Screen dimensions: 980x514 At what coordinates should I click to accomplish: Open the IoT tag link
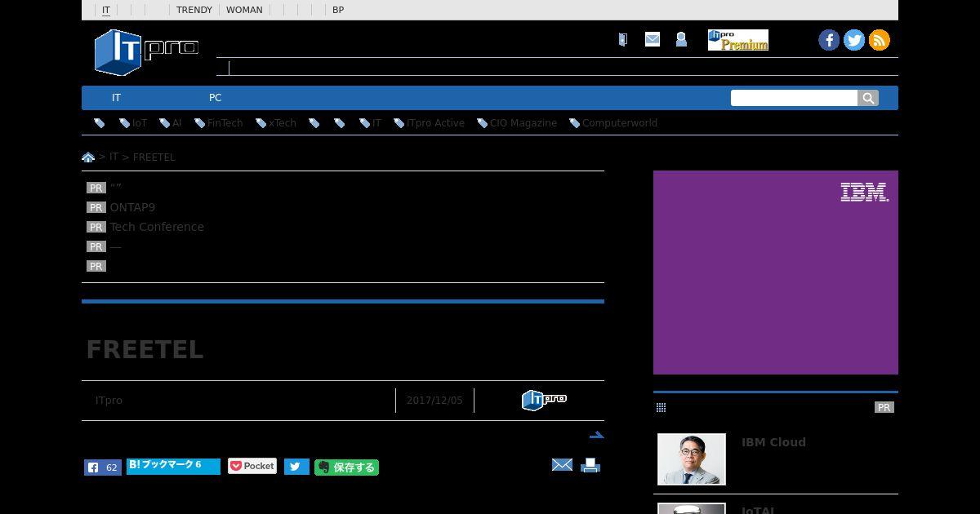coord(140,123)
